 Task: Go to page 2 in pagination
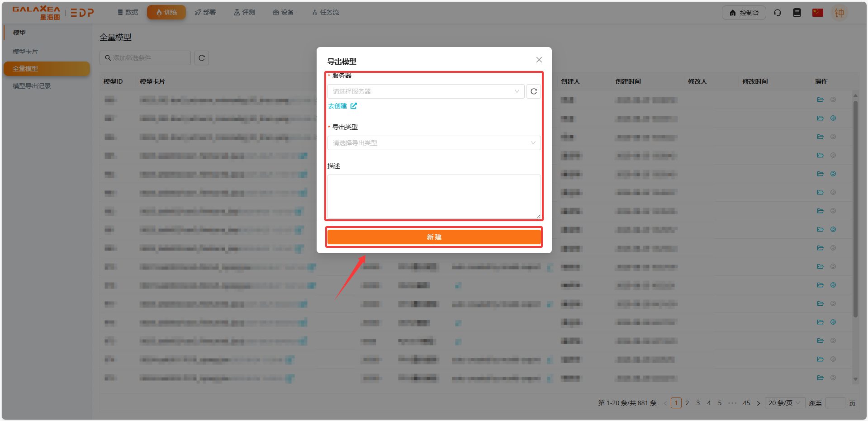pos(687,403)
